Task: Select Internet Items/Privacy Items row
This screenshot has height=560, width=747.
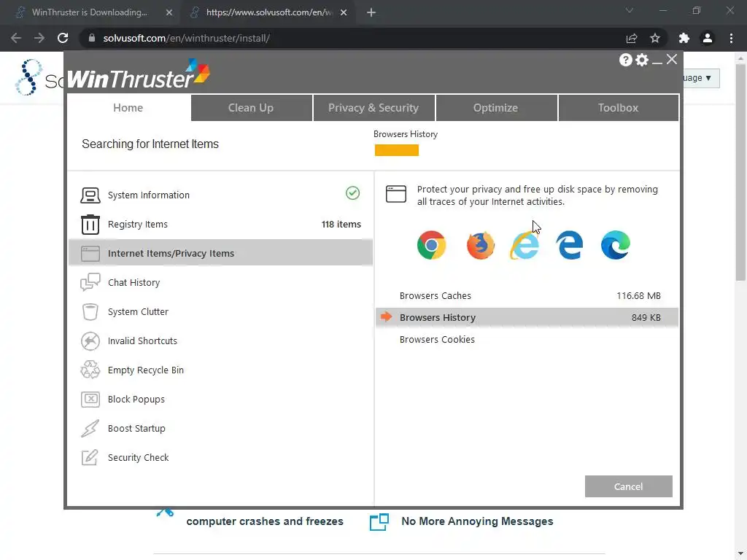Action: click(x=220, y=253)
